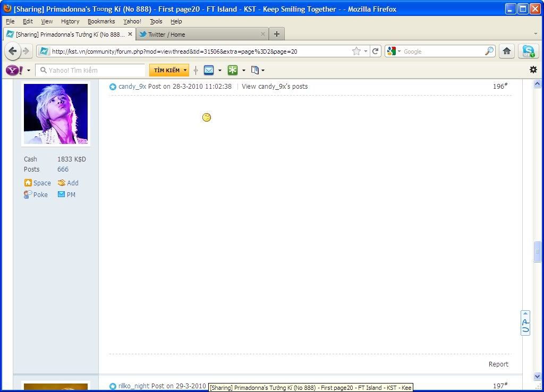
Task: Open the File menu
Action: pyautogui.click(x=11, y=21)
